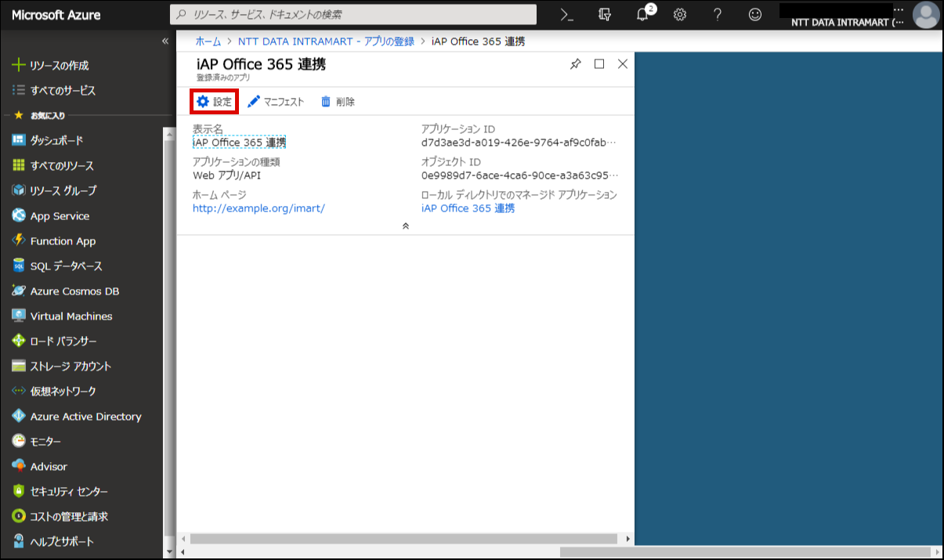Collapse the left sidebar chevron
Viewport: 944px width, 560px height.
point(165,41)
